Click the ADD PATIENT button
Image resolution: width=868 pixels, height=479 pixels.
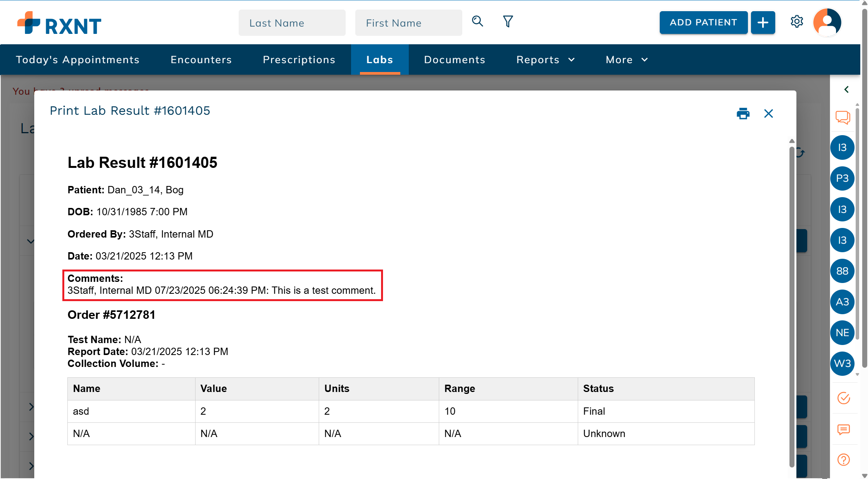pyautogui.click(x=703, y=22)
